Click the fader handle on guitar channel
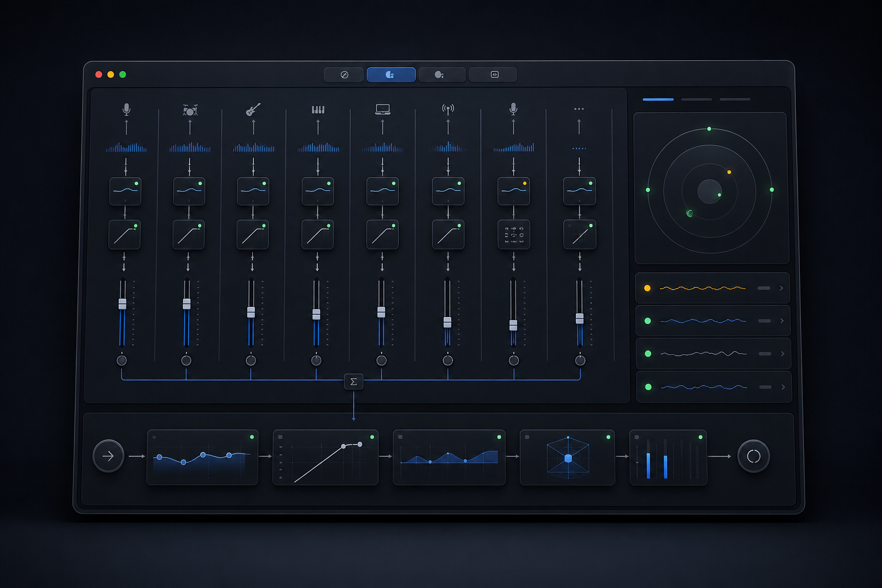The height and width of the screenshot is (588, 882). click(251, 312)
